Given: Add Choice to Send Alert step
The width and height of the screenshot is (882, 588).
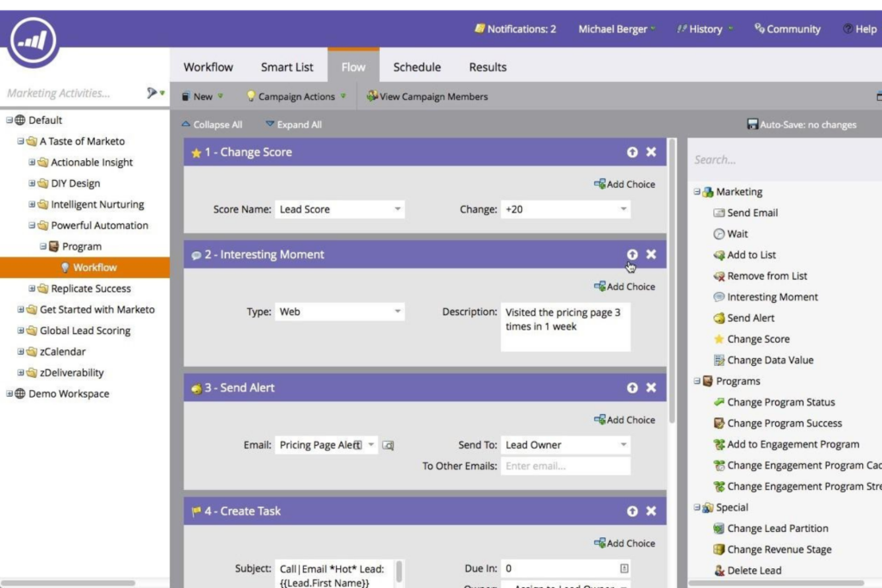Looking at the screenshot, I should pos(625,420).
